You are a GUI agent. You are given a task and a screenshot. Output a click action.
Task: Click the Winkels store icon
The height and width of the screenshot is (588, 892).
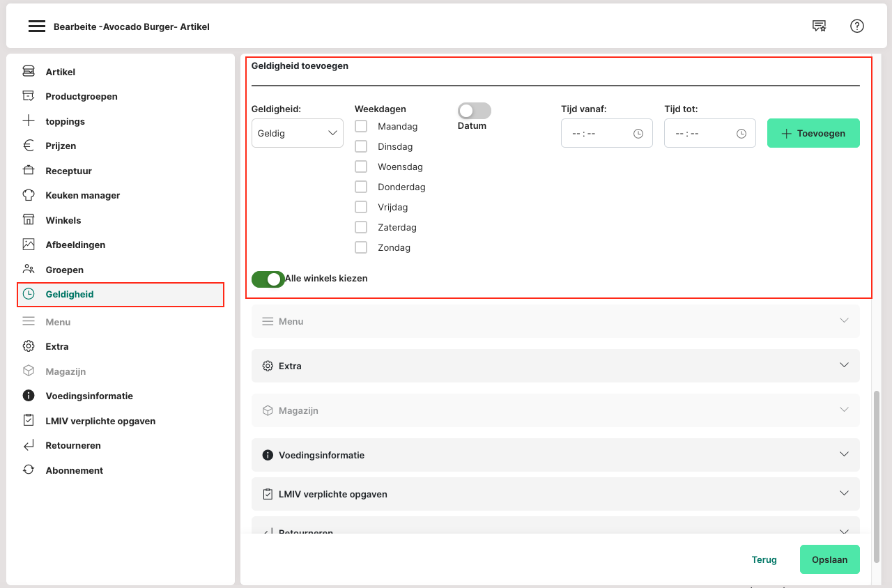click(29, 220)
